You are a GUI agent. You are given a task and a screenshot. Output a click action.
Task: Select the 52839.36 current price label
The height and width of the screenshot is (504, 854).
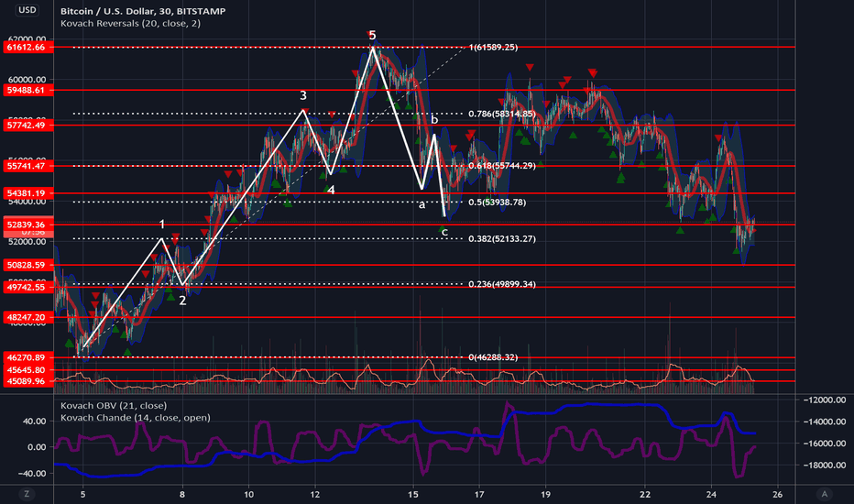tap(28, 225)
